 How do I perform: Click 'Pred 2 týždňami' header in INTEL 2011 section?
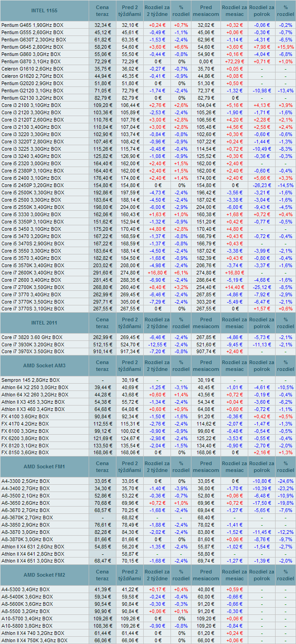click(129, 323)
